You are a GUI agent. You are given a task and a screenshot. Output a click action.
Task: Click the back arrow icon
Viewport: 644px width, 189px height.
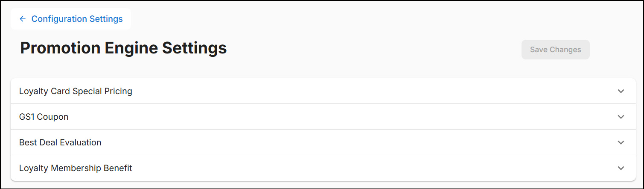coord(23,19)
